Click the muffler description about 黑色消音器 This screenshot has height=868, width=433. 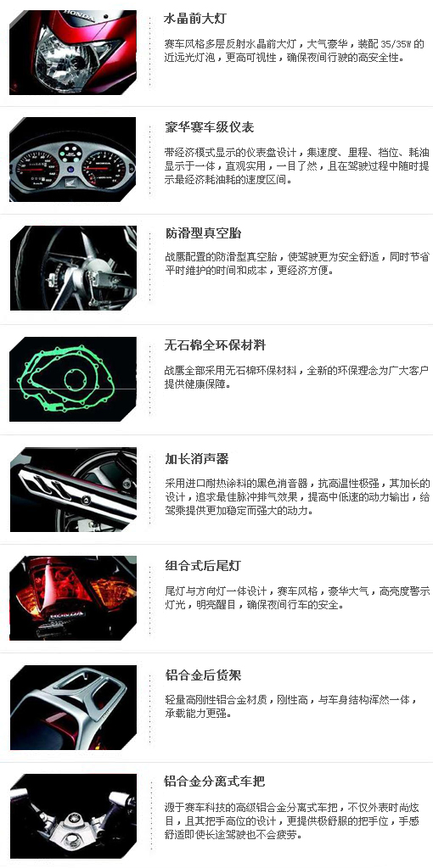[x=297, y=497]
